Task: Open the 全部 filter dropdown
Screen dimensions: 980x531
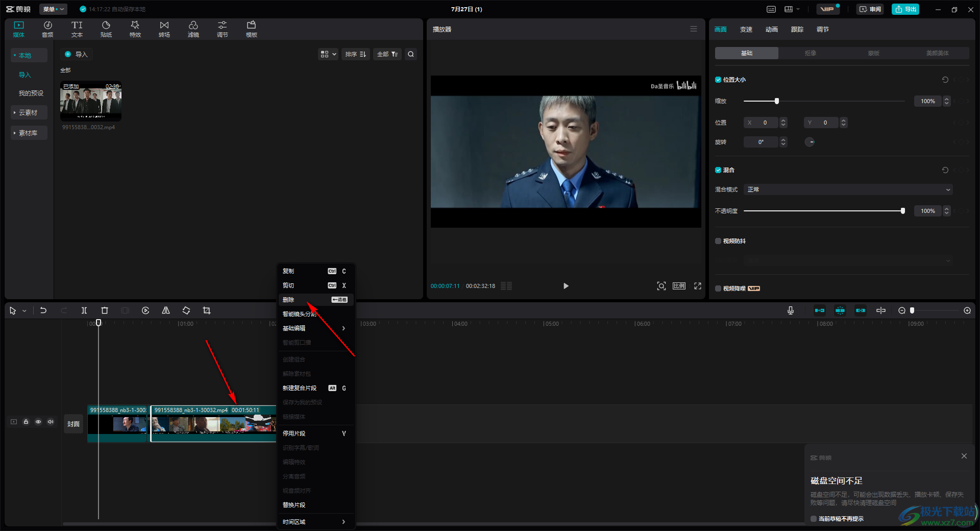Action: pos(387,54)
